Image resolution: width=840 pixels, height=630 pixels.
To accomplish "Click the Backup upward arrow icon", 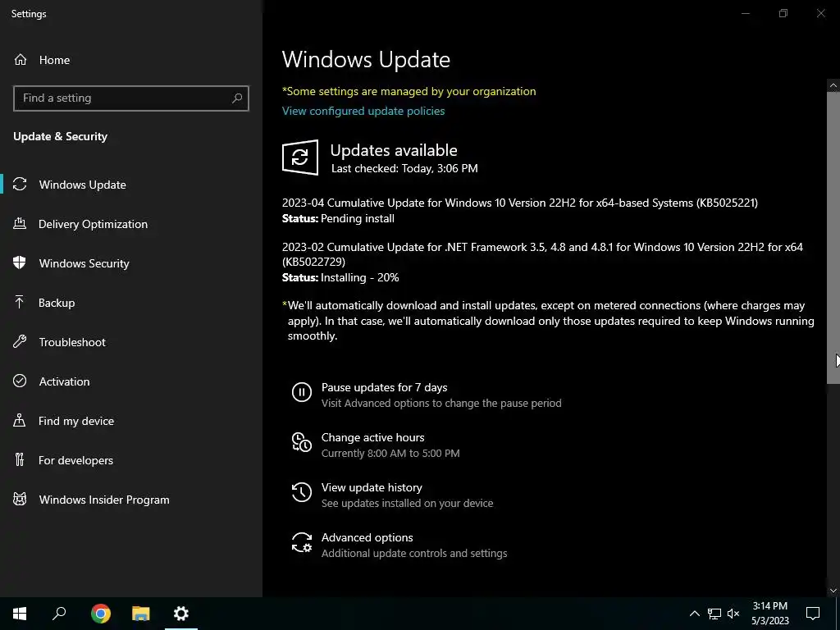I will point(20,303).
